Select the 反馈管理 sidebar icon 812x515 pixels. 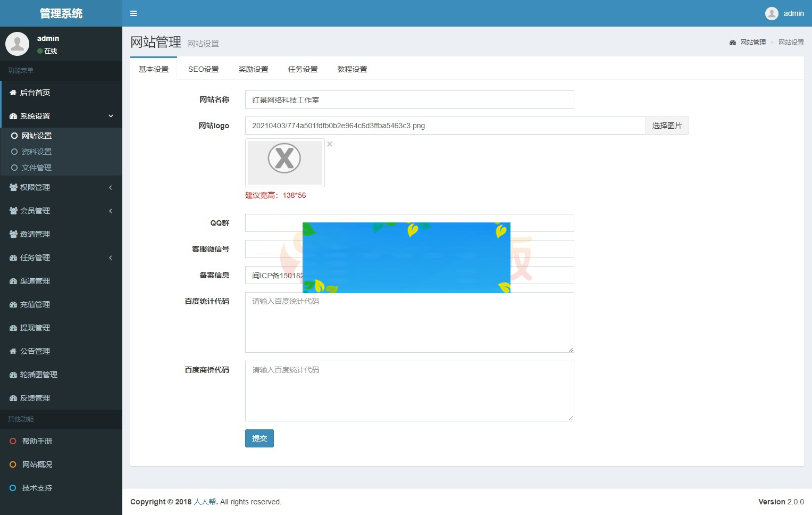(x=14, y=398)
